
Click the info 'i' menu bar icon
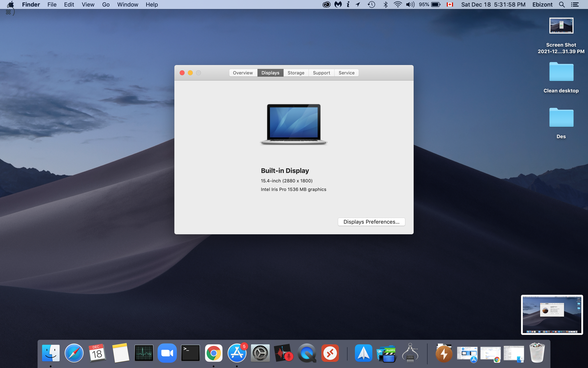(348, 4)
